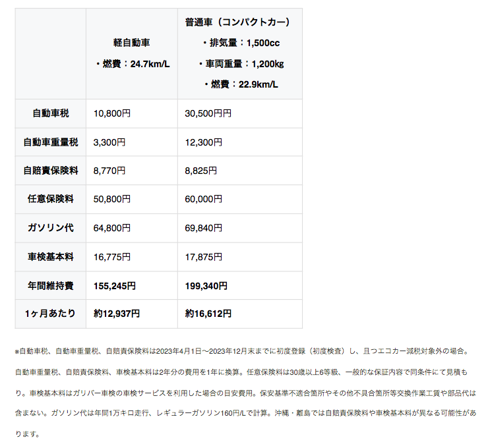Click the 軽自動車 column header
Screen dimensions: 488x448
(132, 43)
